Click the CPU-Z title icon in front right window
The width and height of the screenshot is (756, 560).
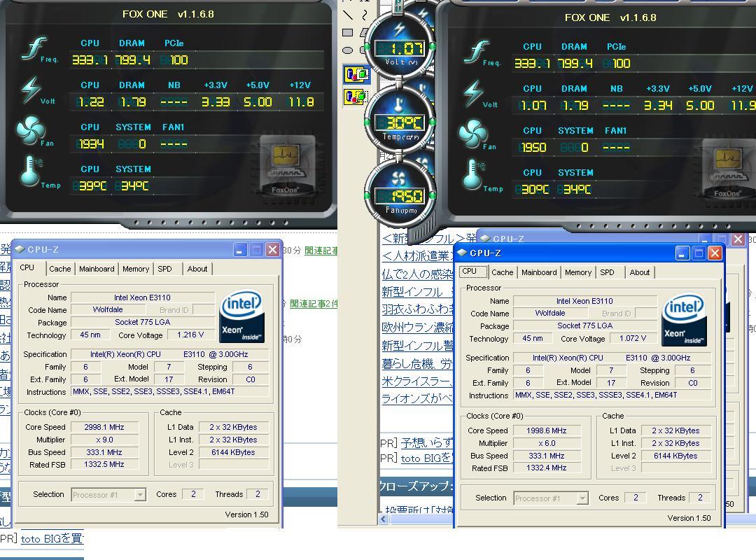tap(463, 253)
